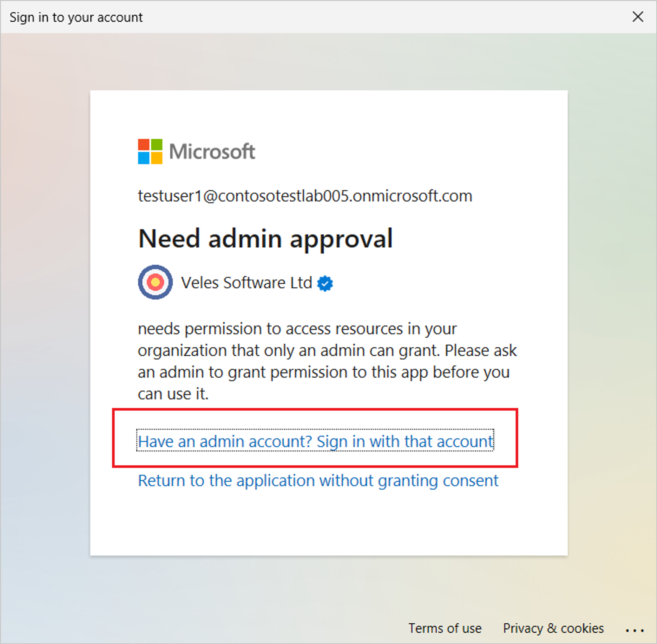Return to application without granting consent

click(318, 481)
